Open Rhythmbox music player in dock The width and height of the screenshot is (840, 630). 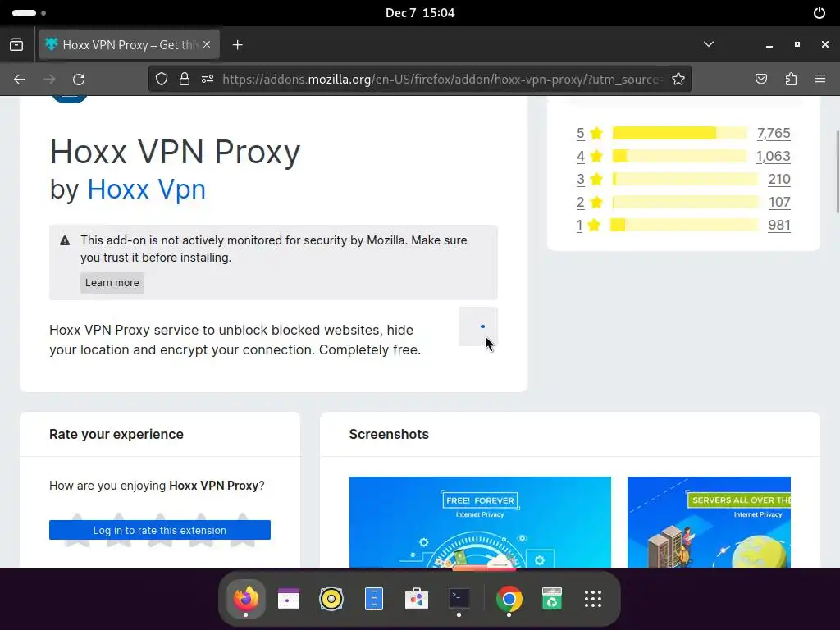click(x=331, y=598)
